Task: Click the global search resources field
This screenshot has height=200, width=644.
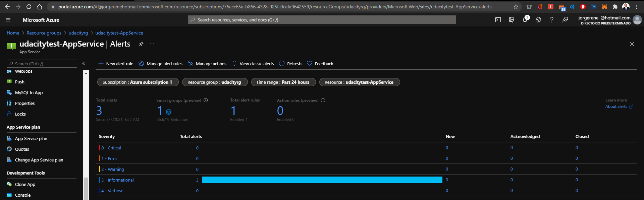Action: coord(322,20)
